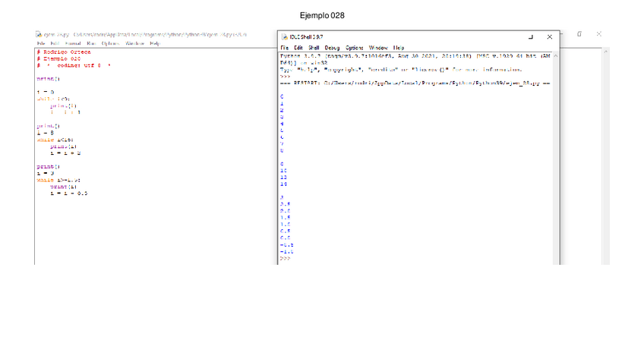Click output value '12' in the shell

coord(283,178)
